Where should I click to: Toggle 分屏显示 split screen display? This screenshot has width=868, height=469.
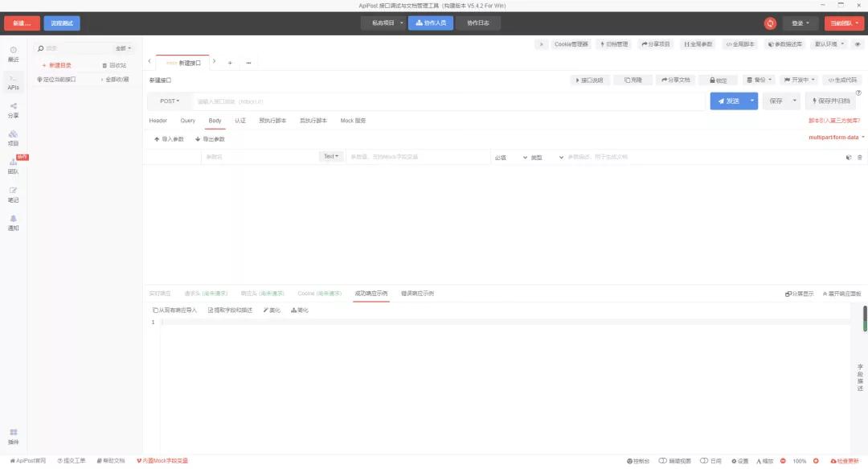[800, 294]
